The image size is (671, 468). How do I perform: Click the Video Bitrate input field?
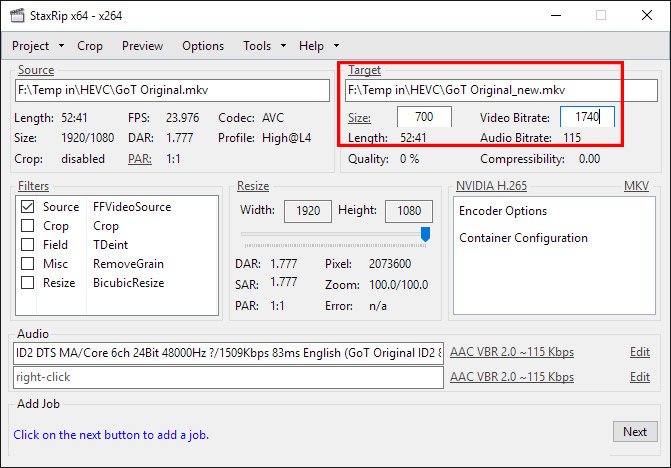point(586,117)
